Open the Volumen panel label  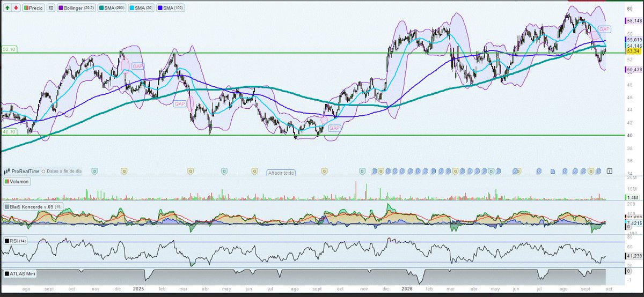pyautogui.click(x=17, y=182)
